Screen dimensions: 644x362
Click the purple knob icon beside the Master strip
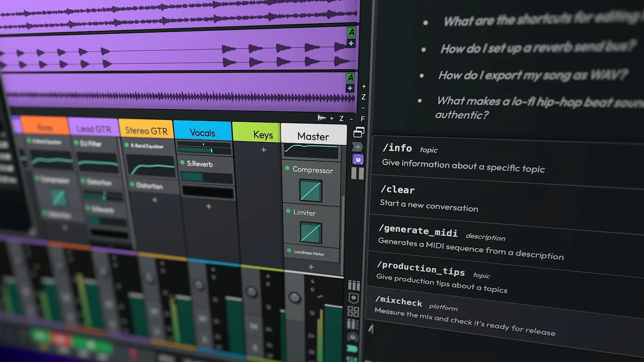point(358,159)
